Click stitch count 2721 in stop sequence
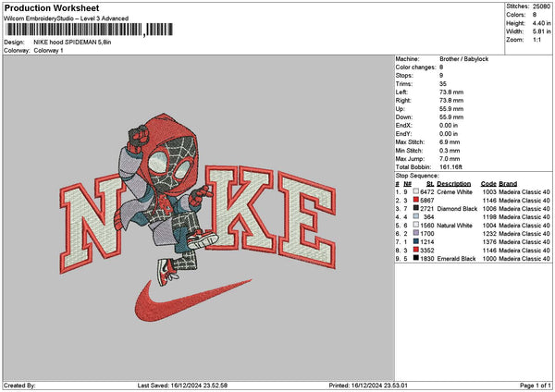 pyautogui.click(x=427, y=209)
